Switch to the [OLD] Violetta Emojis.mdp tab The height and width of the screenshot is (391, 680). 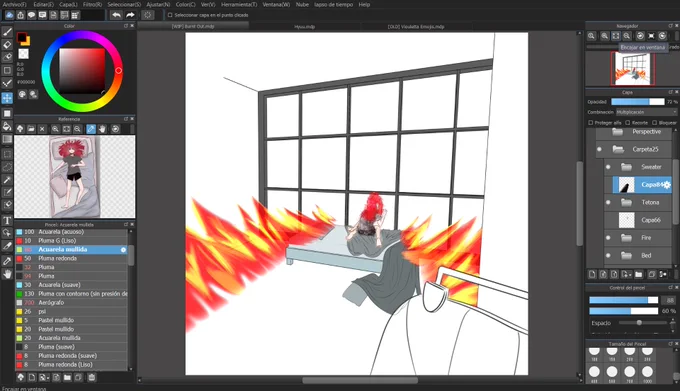pos(416,26)
